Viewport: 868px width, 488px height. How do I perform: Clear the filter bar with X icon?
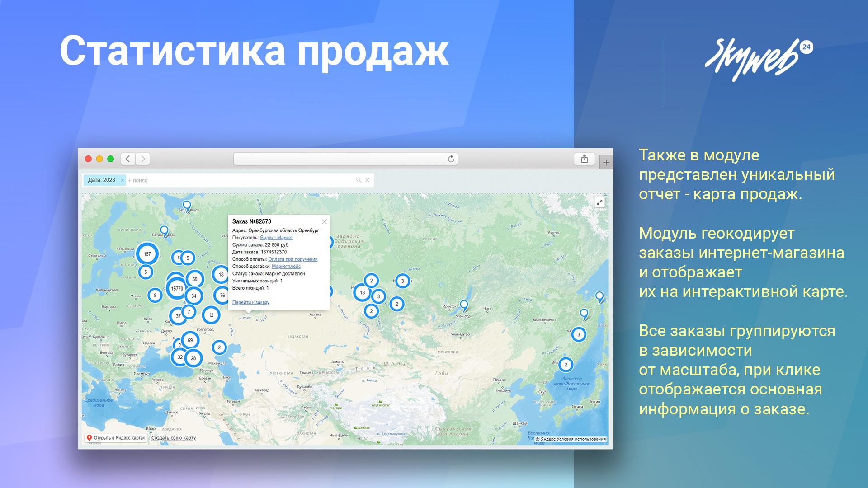click(368, 180)
